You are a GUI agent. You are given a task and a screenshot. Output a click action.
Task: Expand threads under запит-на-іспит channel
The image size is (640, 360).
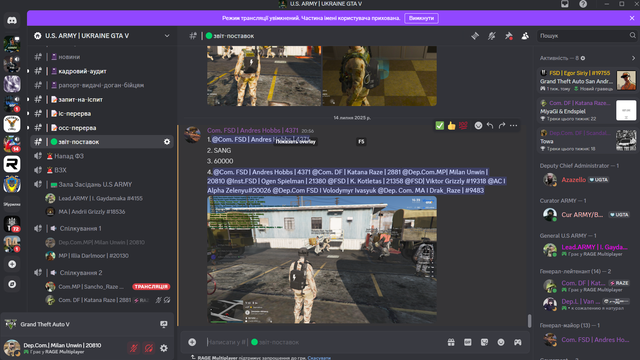(28, 99)
